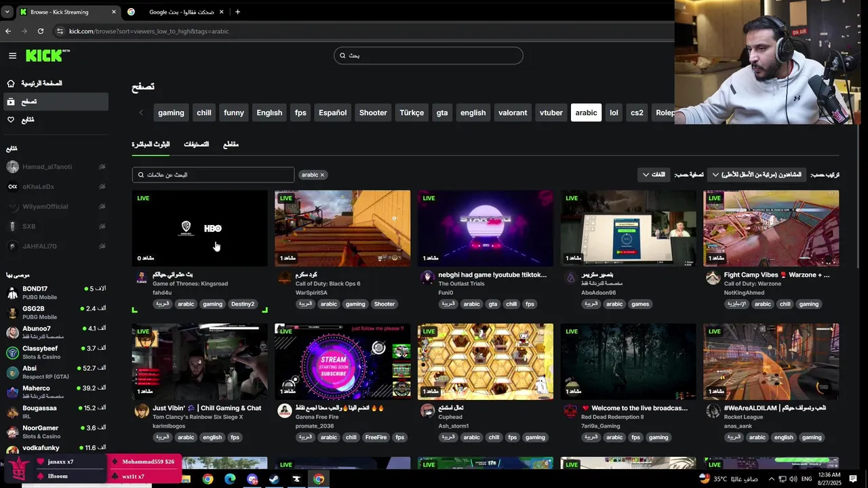Open followed channel WilyamOfficial
Screen dimensions: 868x488
(56, 207)
